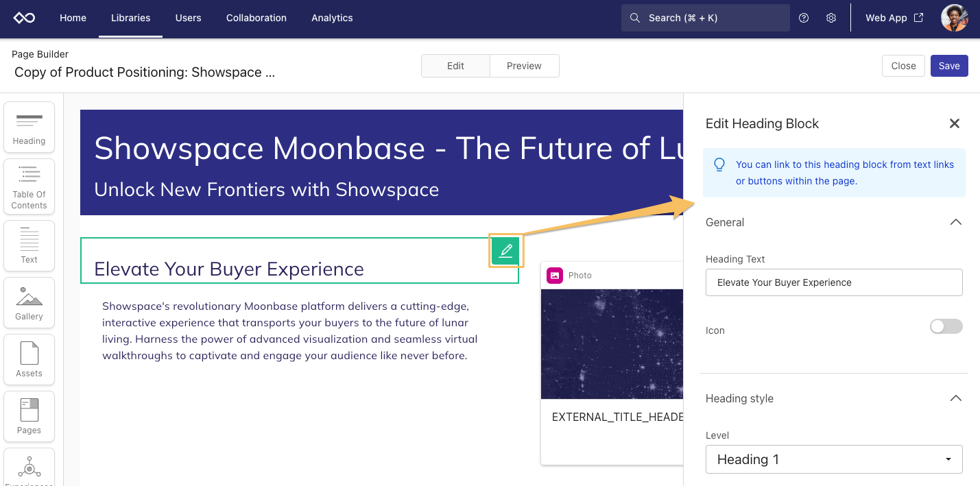Click the green pencil edit icon
This screenshot has height=486, width=980.
[x=506, y=250]
